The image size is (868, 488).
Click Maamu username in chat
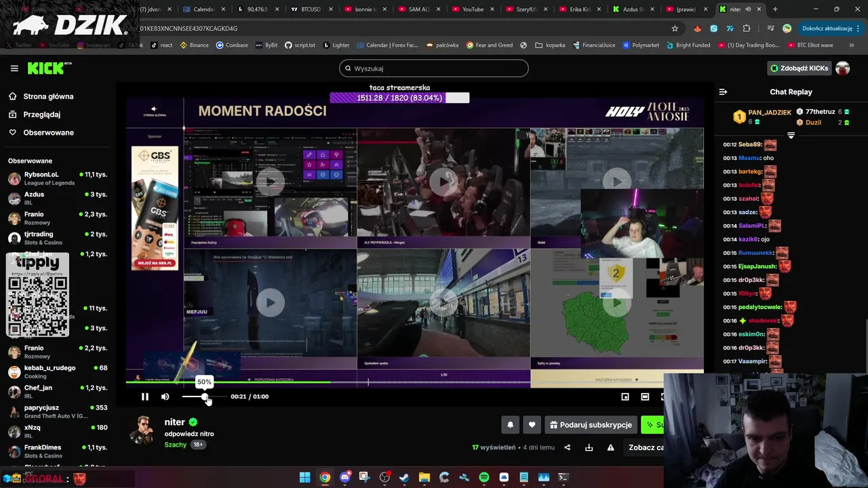[x=749, y=158]
